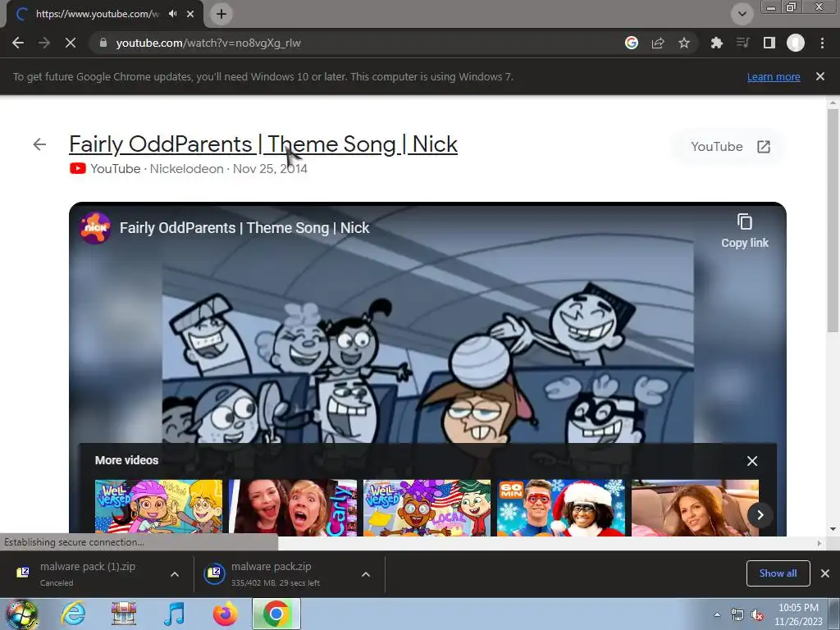Click the video title inside the player
The width and height of the screenshot is (840, 630).
click(244, 228)
